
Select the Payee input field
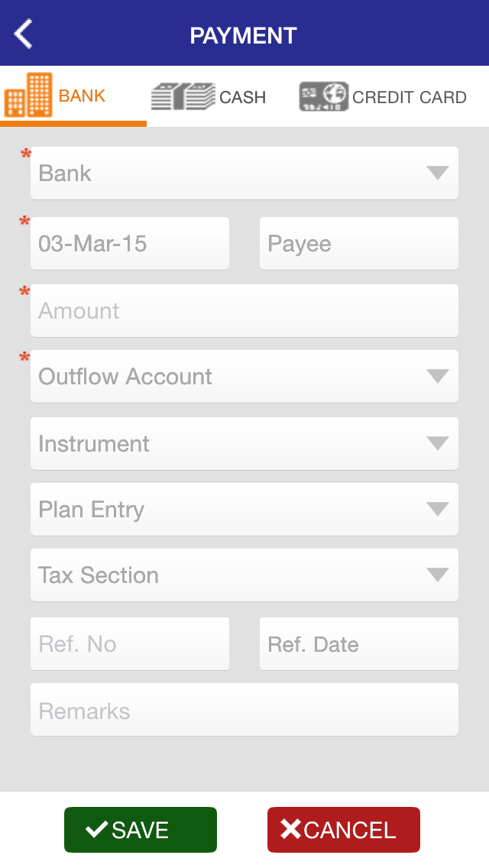click(359, 243)
